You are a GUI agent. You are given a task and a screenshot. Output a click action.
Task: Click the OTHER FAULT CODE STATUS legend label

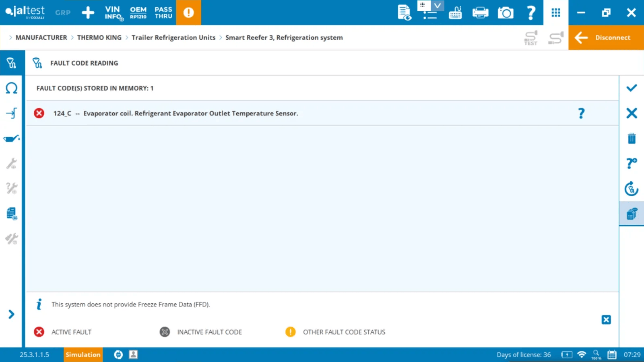point(344,332)
